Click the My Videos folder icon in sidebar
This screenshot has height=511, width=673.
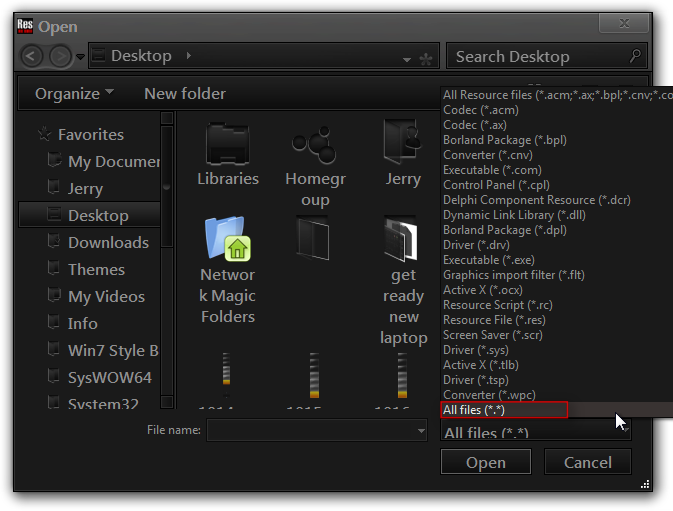(54, 295)
